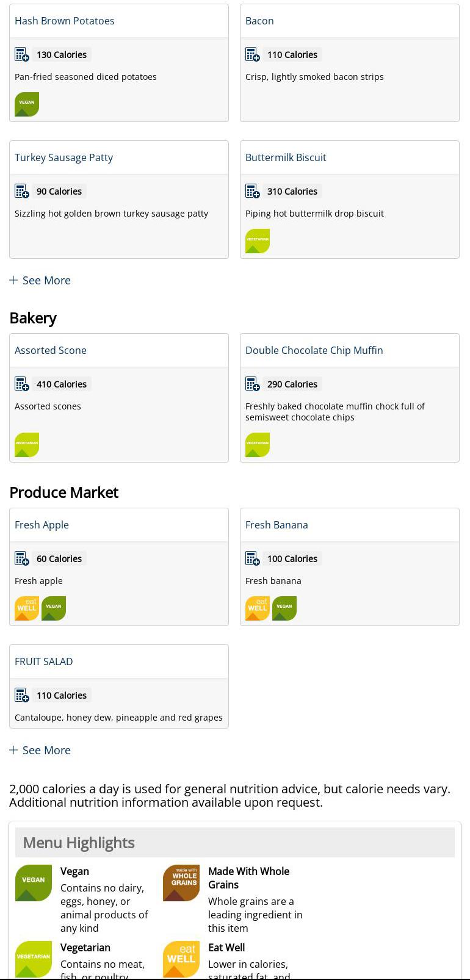470x980 pixels.
Task: Expand See More under Produce Market
Action: [x=40, y=751]
